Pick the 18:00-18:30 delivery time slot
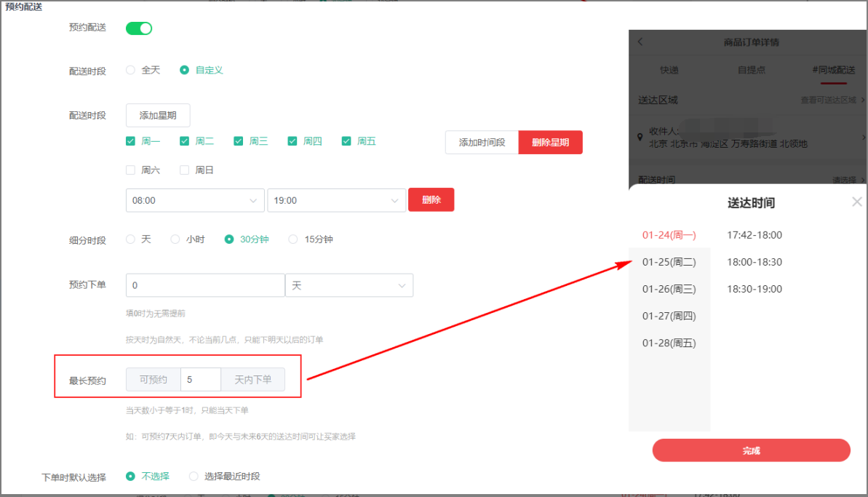The width and height of the screenshot is (868, 497). [754, 262]
